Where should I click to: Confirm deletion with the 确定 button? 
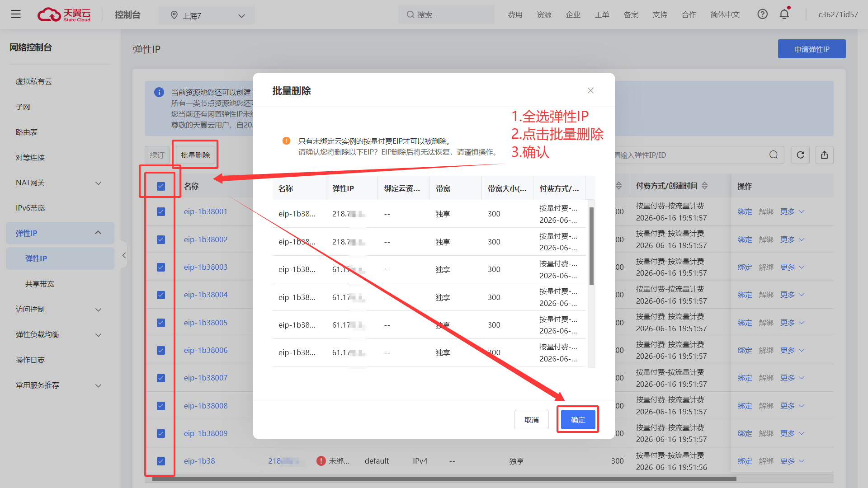[578, 420]
